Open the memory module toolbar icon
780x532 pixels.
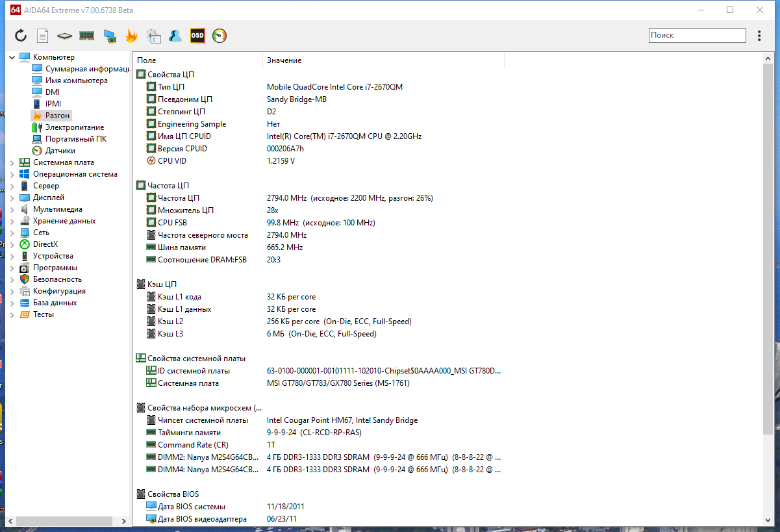(87, 36)
